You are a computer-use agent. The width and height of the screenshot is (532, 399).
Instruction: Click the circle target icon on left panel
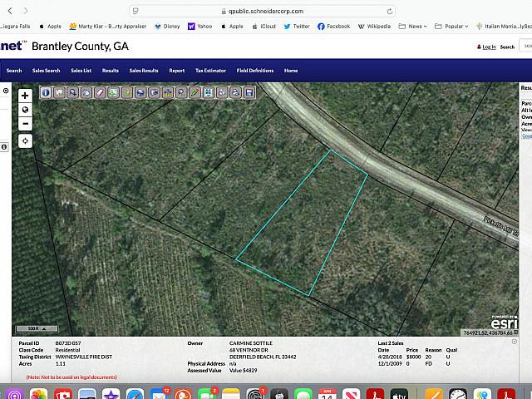coord(6,91)
